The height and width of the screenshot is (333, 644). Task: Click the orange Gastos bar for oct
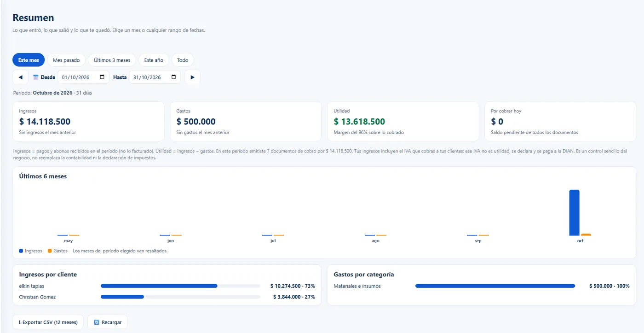point(586,235)
